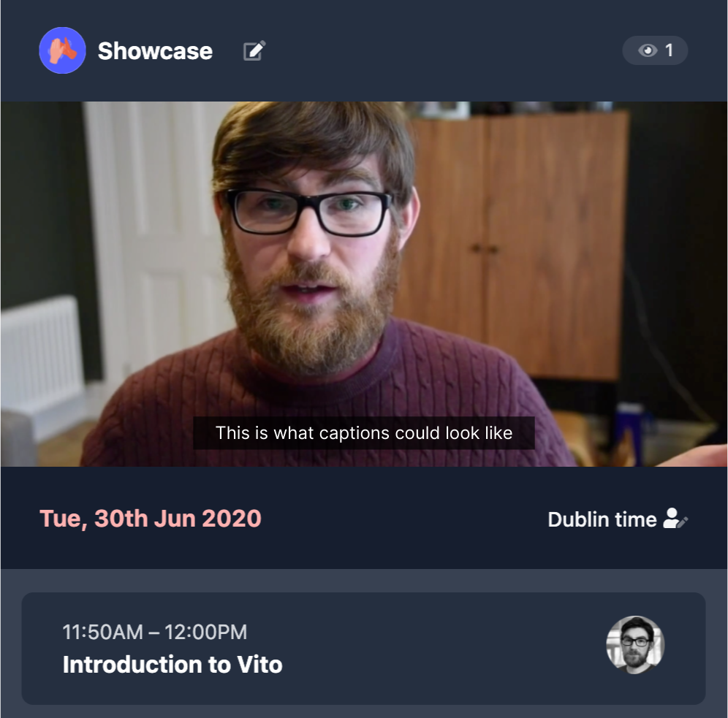View the speaker's round avatar photo
The image size is (728, 718).
(635, 644)
